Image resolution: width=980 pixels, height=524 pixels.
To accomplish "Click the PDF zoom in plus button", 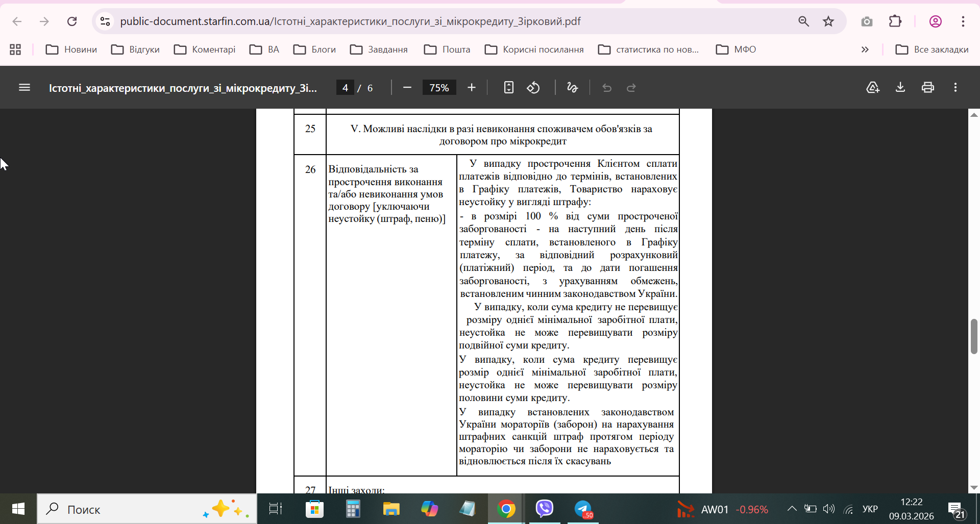I will [x=471, y=88].
